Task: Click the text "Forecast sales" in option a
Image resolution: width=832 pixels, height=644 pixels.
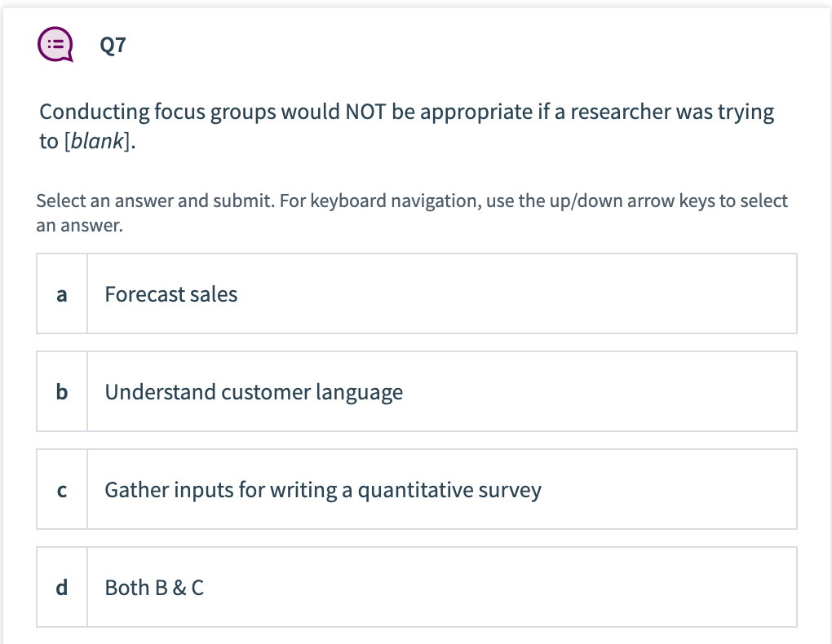Action: [x=170, y=294]
